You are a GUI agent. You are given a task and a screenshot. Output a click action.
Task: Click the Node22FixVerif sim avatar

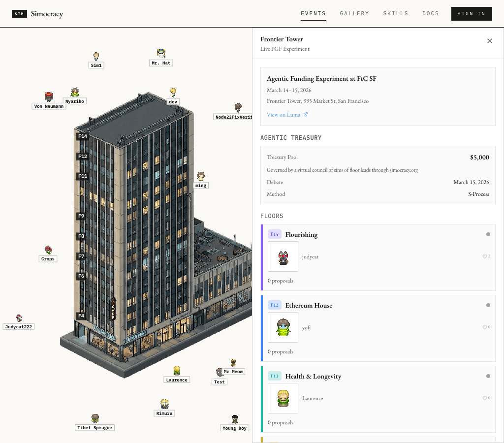pos(238,108)
